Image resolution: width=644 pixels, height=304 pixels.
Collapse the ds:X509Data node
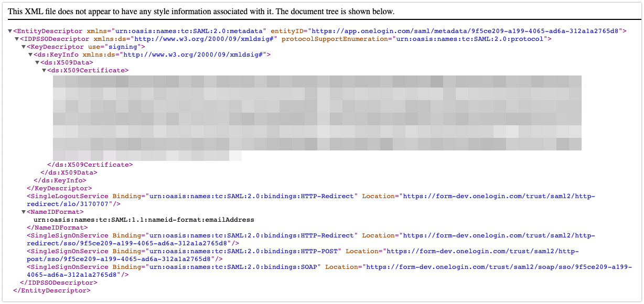tap(37, 63)
